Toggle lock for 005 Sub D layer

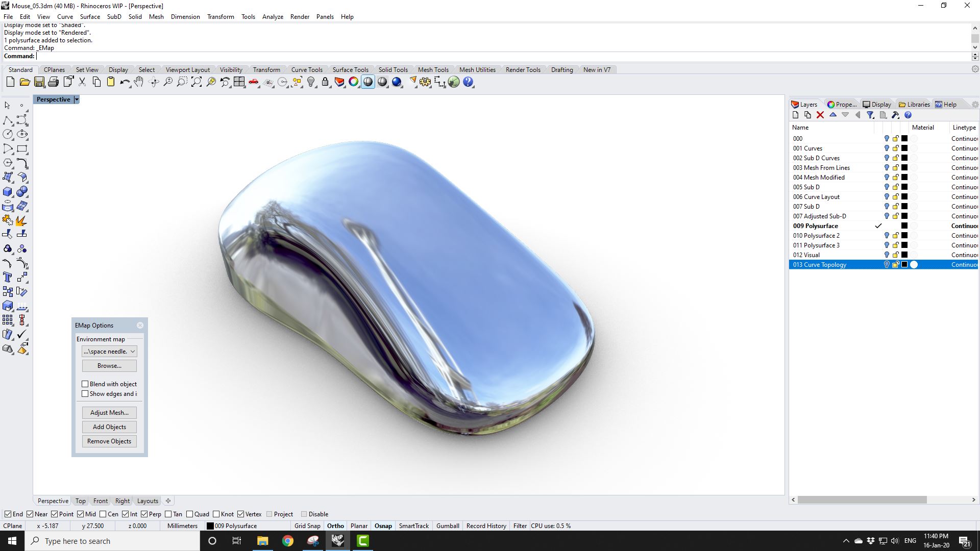[x=895, y=187]
